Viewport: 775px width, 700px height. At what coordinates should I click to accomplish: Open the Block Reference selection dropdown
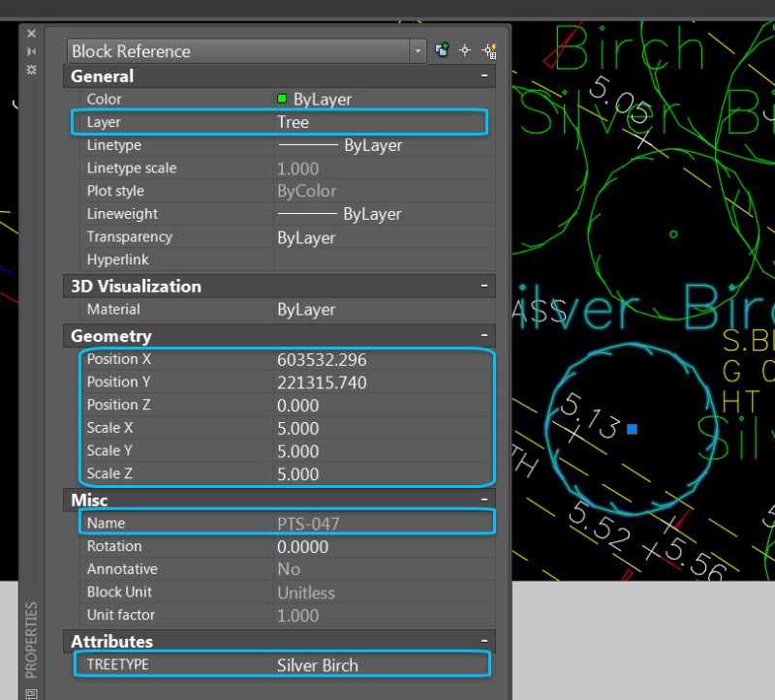[417, 50]
